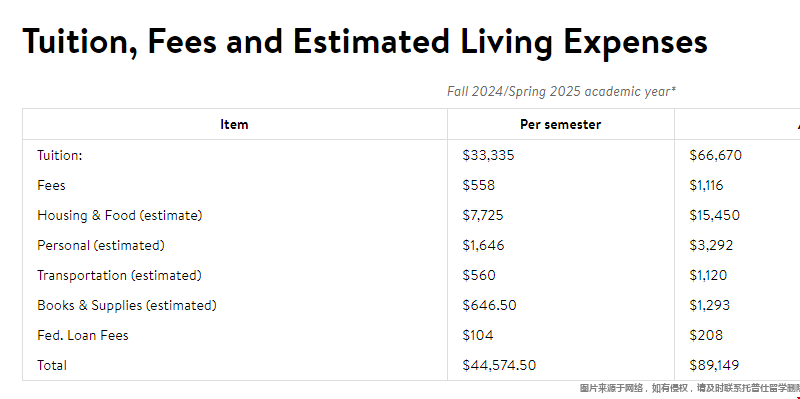Select the Housing & Food (estimate) label
Image resolution: width=800 pixels, height=399 pixels.
[x=119, y=215]
